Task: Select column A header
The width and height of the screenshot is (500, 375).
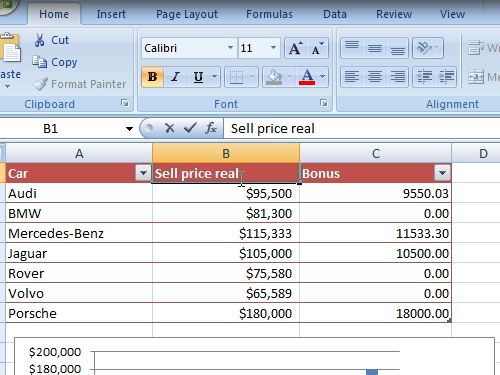Action: tap(79, 154)
